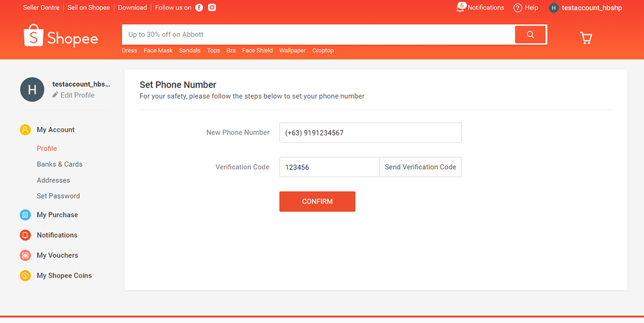The image size is (644, 323).
Task: Click the sidebar Notifications icon
Action: (25, 235)
